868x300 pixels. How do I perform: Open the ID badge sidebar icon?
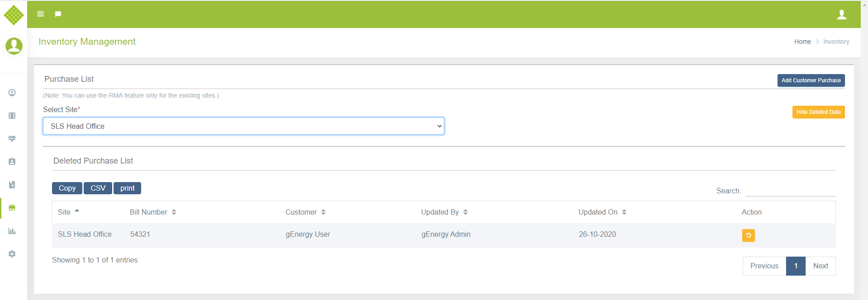(x=12, y=162)
